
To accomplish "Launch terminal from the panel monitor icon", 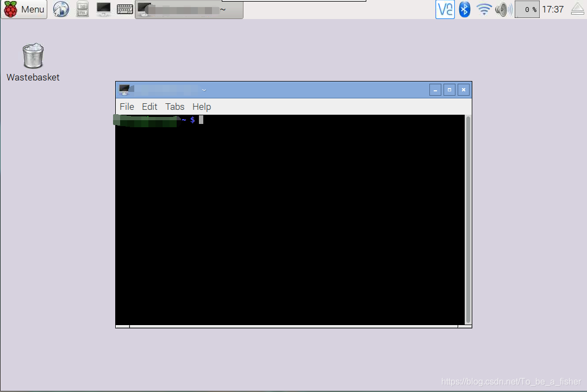I will click(x=103, y=9).
